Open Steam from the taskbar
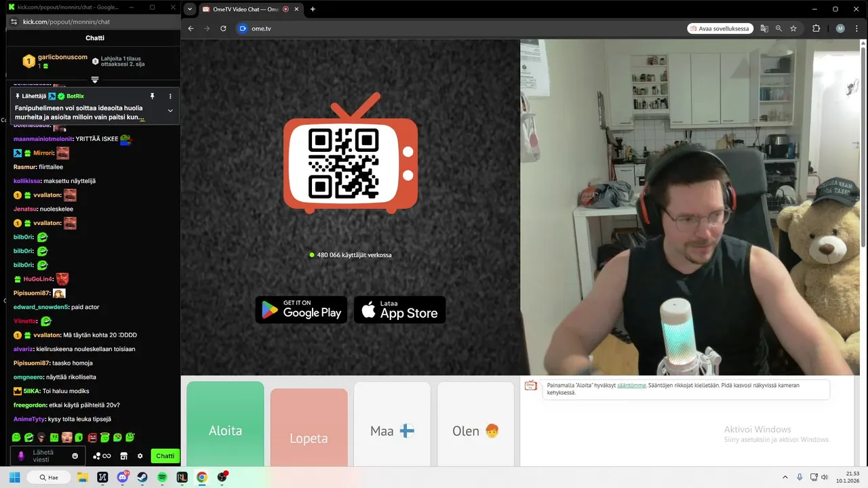Screen dimensions: 868x488 [142, 477]
